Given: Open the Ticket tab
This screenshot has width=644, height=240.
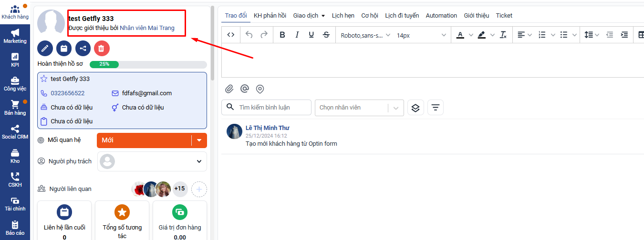Looking at the screenshot, I should point(504,16).
